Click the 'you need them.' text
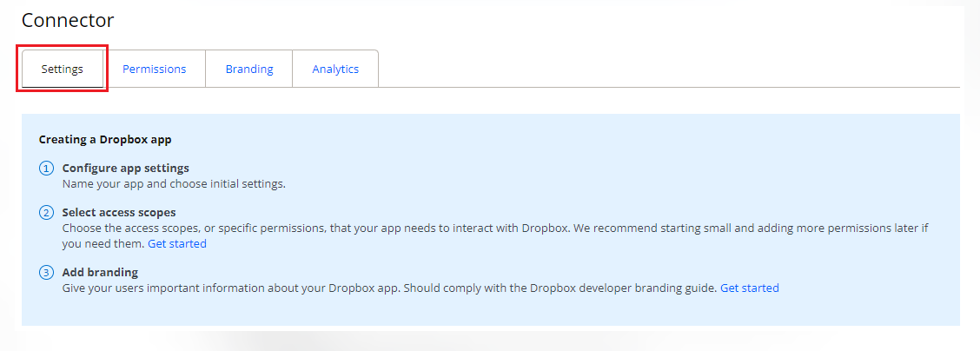The image size is (980, 351). 103,244
